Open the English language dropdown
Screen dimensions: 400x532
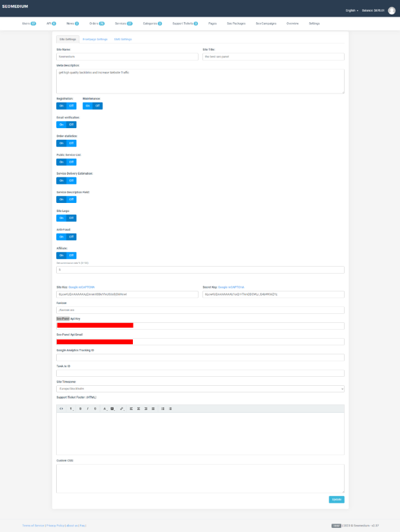point(352,10)
